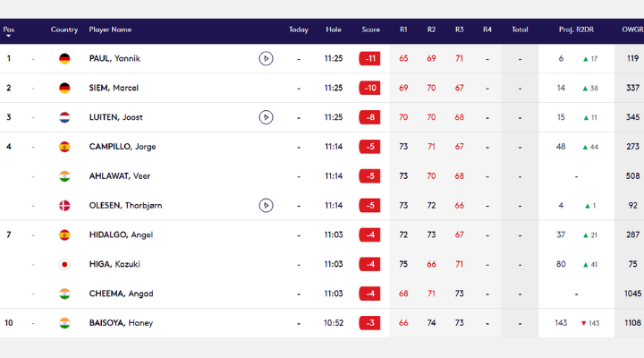Open the AHLAWAT, Veer player row
Image resolution: width=644 pixels, height=358 pixels.
118,176
